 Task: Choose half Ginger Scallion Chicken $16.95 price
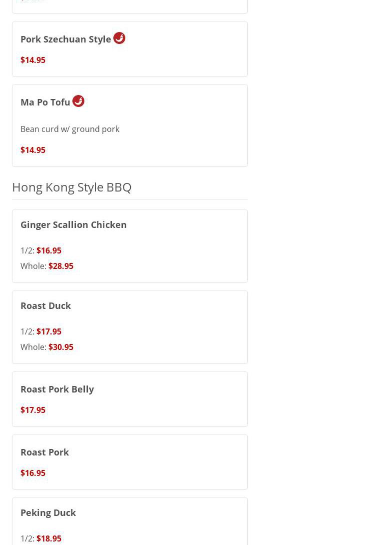click(49, 250)
